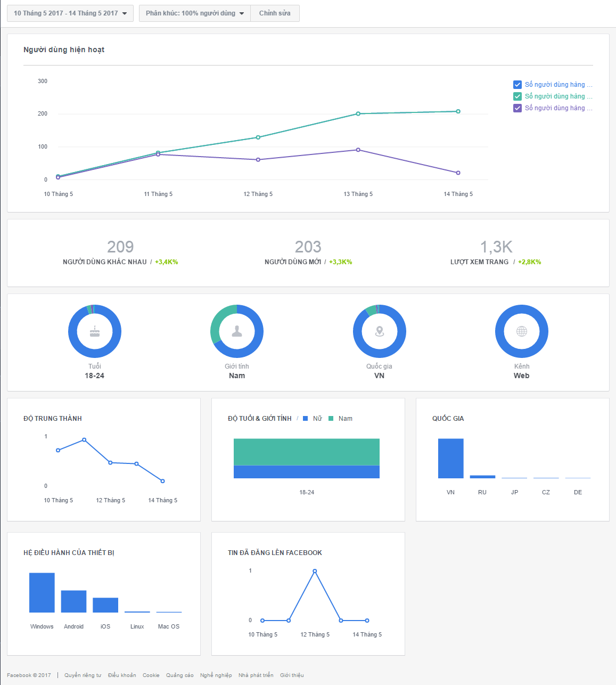The image size is (616, 685).
Task: Open the date range dropdown
Action: [x=70, y=13]
